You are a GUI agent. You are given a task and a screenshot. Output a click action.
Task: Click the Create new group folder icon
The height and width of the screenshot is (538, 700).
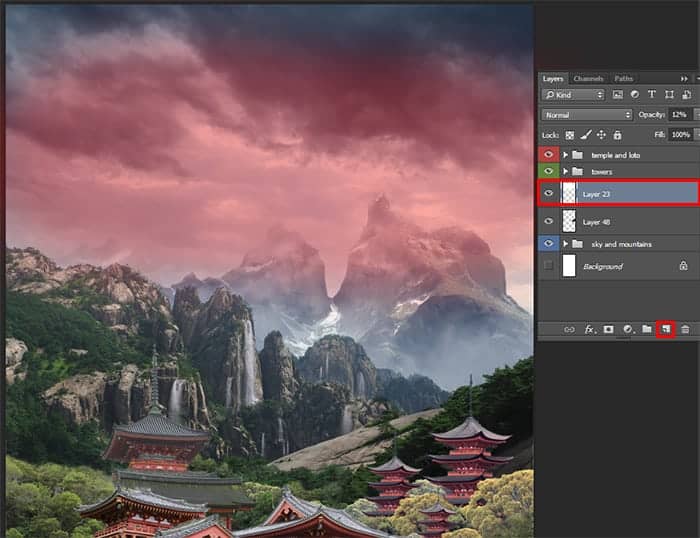(646, 329)
